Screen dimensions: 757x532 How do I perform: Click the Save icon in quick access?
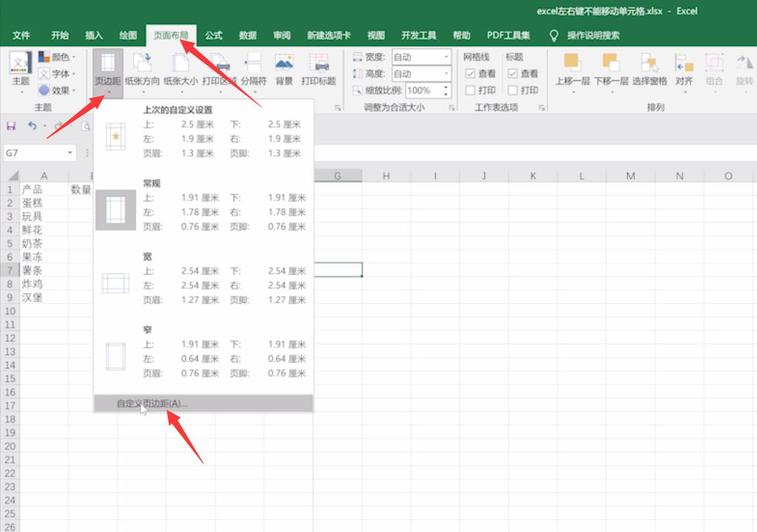(11, 126)
